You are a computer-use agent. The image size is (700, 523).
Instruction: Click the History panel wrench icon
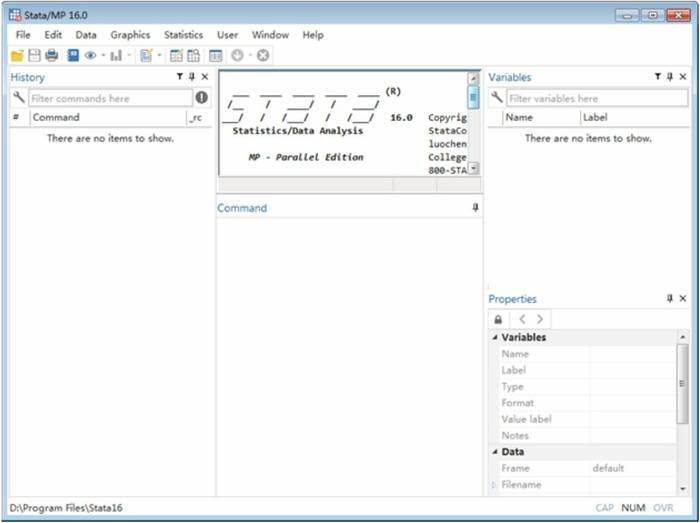point(19,97)
